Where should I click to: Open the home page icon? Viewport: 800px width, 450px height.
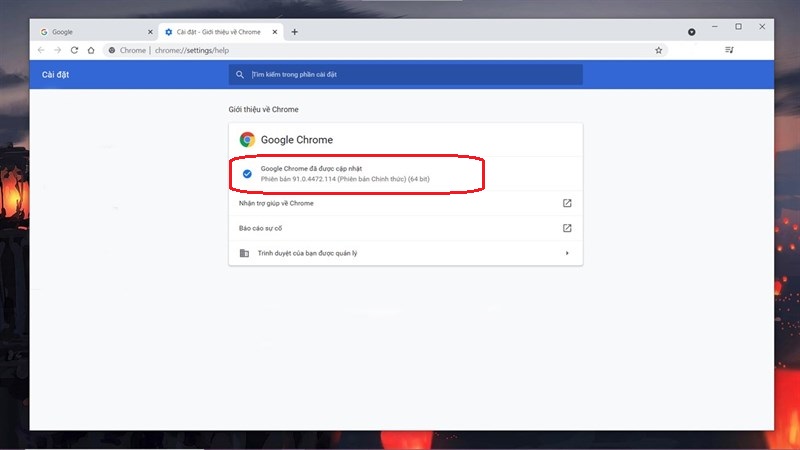point(91,50)
